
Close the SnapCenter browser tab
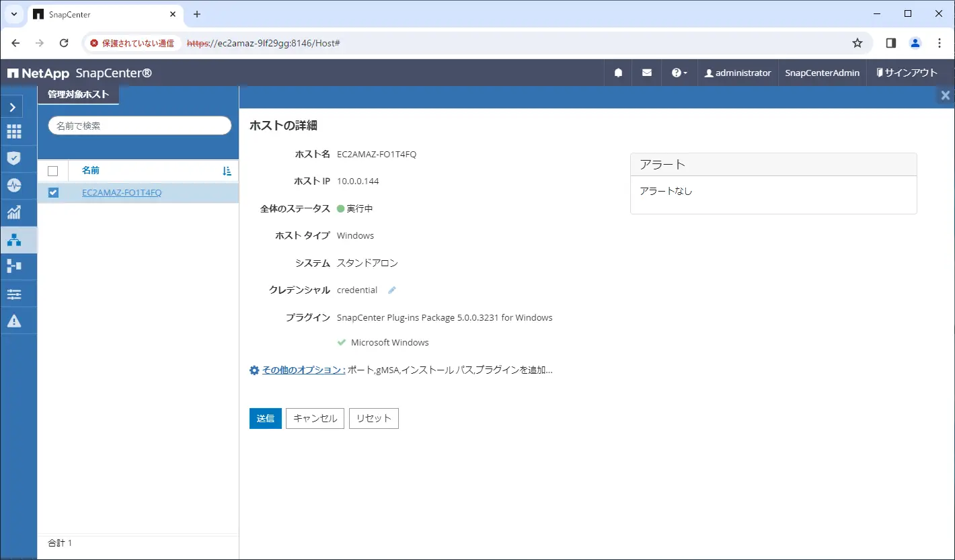(172, 14)
